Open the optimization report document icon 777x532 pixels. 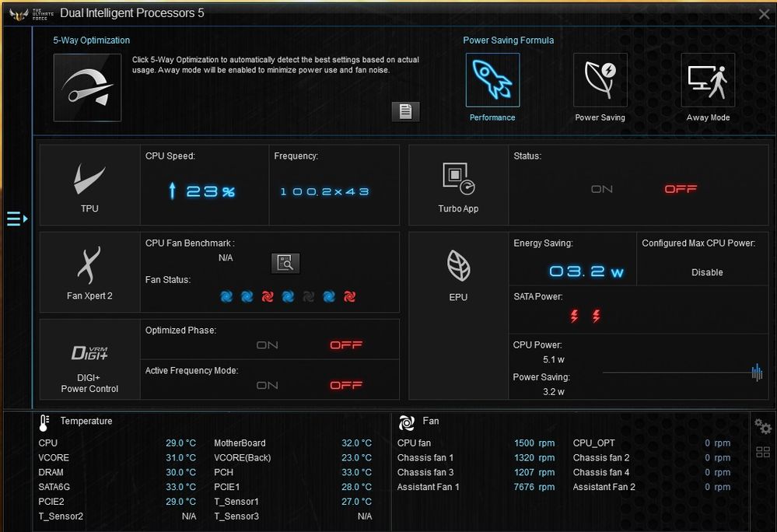pyautogui.click(x=405, y=111)
